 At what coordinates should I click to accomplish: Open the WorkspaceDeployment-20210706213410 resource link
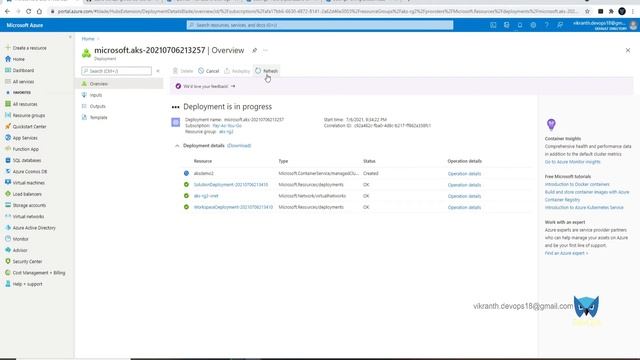point(233,207)
